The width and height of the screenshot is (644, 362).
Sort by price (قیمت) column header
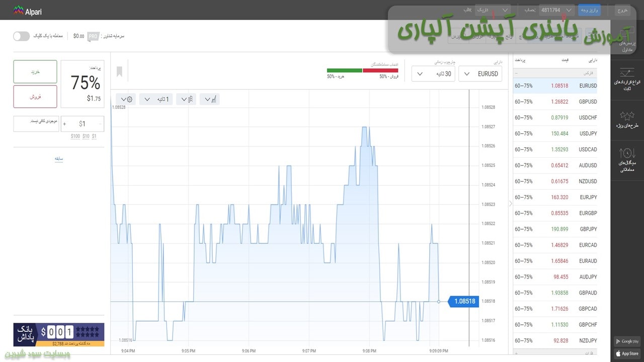click(x=565, y=60)
